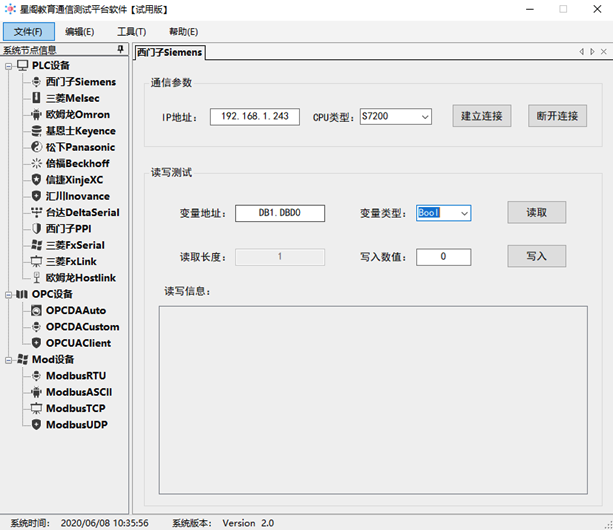The image size is (613, 530).
Task: Click the IP地址 input field
Action: (254, 117)
